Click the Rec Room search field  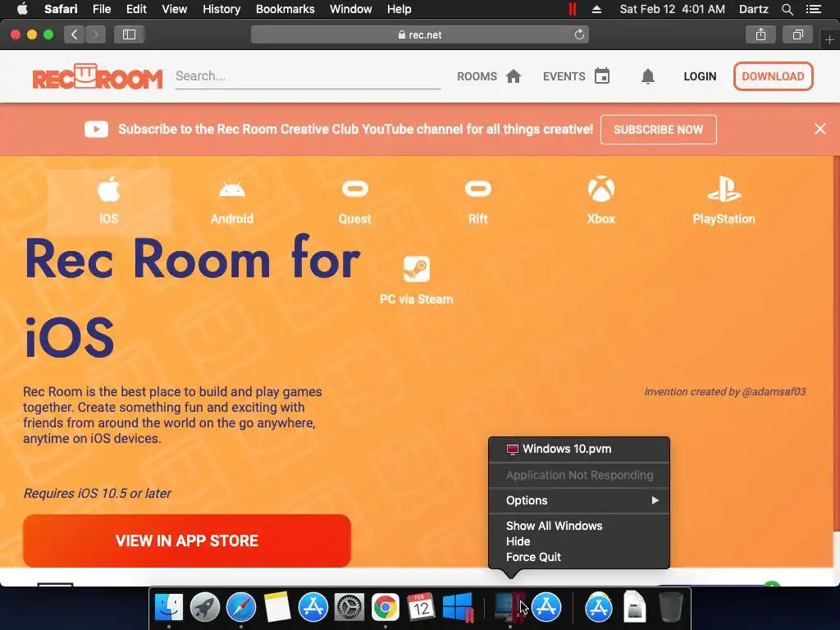coord(308,76)
